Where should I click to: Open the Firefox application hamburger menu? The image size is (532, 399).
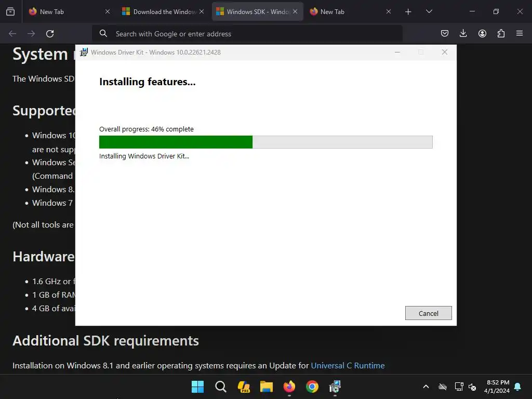(520, 33)
